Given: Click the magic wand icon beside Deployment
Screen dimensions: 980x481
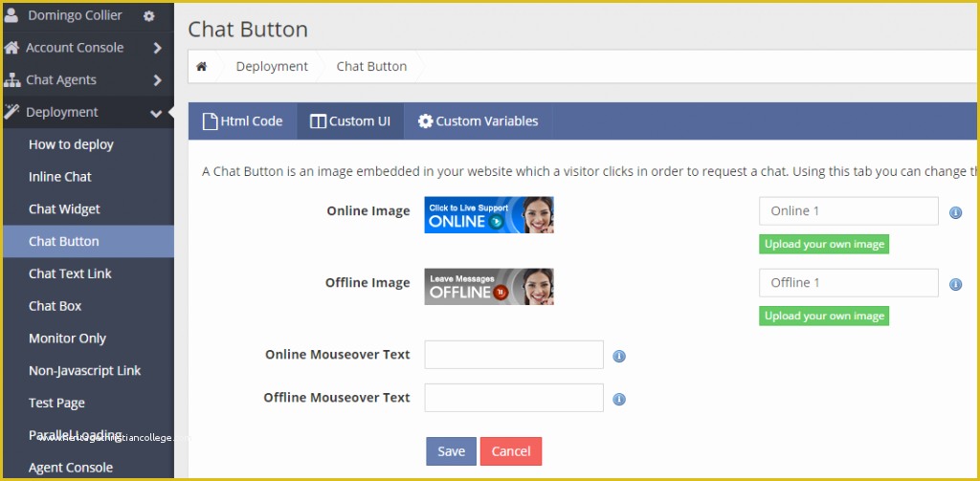Looking at the screenshot, I should (11, 112).
